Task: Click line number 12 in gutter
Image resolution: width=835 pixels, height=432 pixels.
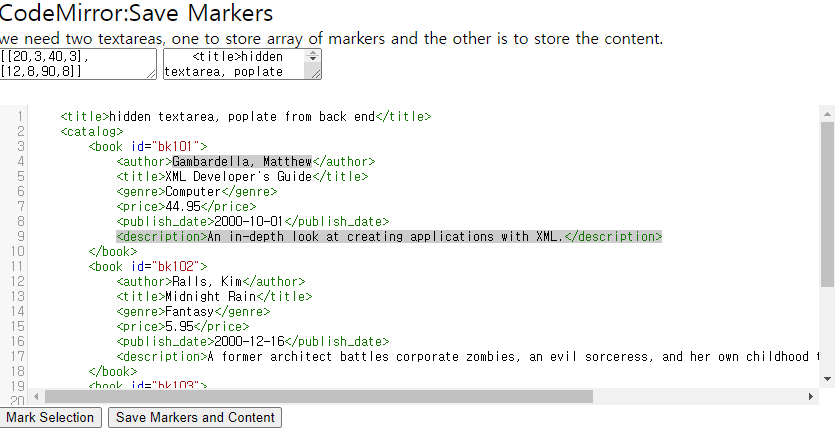Action: coord(18,281)
